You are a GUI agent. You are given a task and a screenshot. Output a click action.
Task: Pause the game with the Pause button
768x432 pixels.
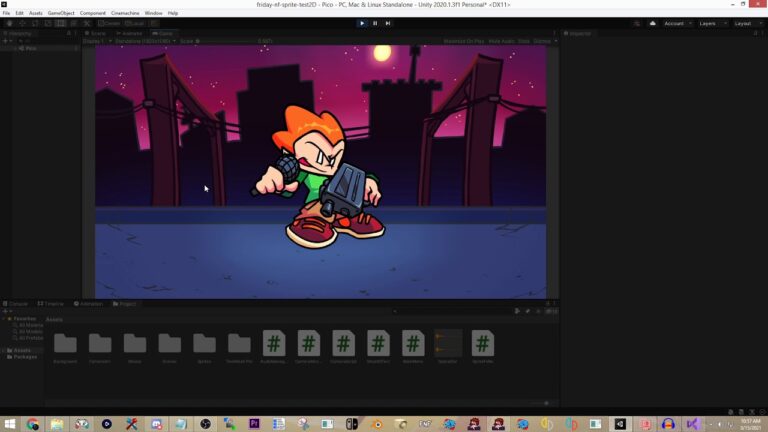tap(375, 23)
